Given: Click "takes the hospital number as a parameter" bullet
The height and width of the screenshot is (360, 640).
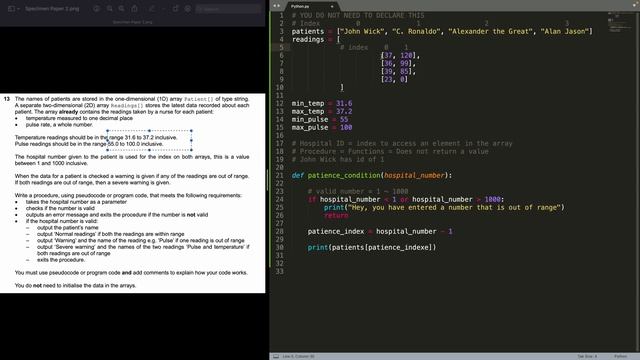Looking at the screenshot, I should tap(76, 202).
